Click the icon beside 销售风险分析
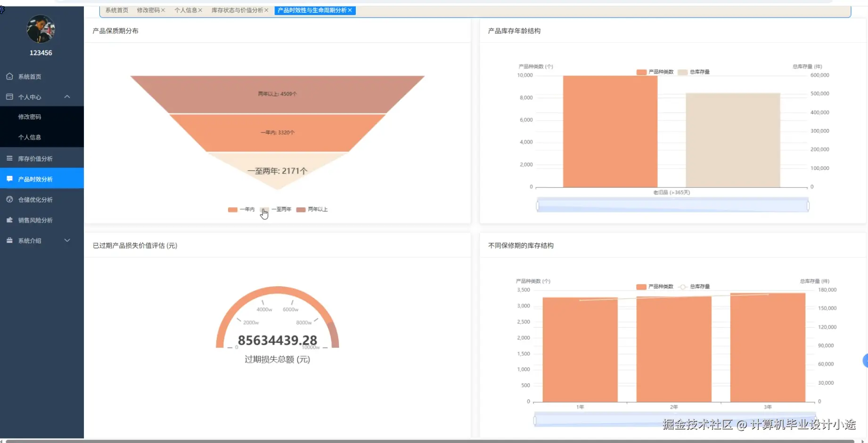The image size is (868, 443). coord(9,220)
